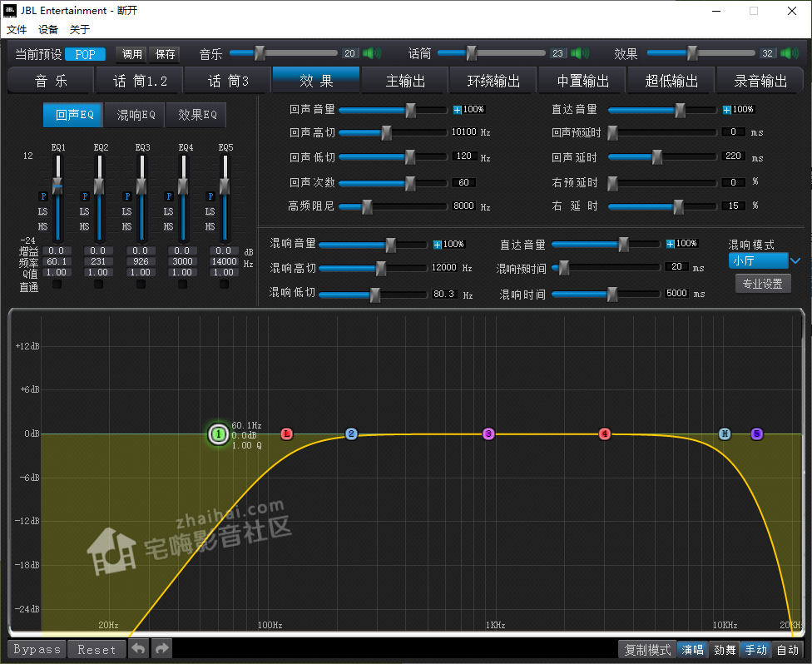This screenshot has width=812, height=664.
Task: Select EQ node 3 on the graph
Action: 488,434
